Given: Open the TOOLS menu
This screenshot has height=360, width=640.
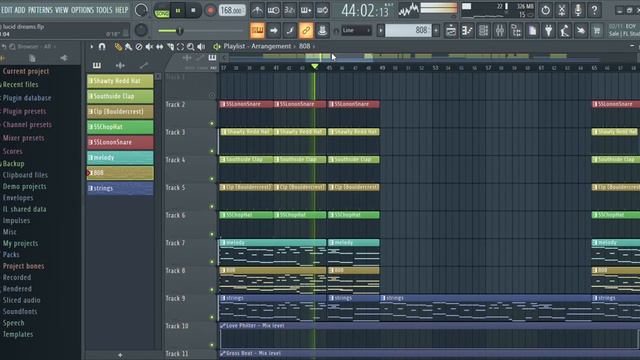Looking at the screenshot, I should point(104,10).
